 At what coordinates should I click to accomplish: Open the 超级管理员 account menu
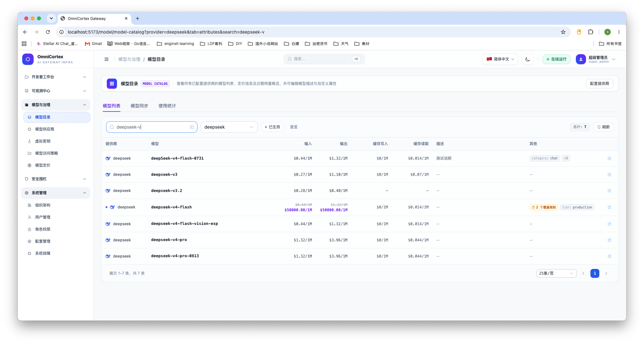tap(596, 59)
